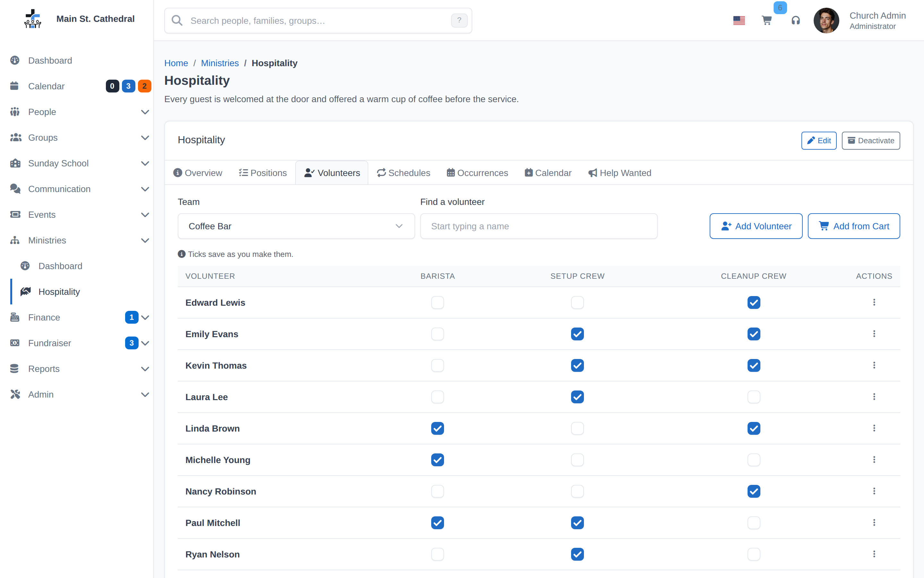The image size is (924, 578).
Task: Click the Hospitality handshake sidebar icon
Action: [x=26, y=292]
